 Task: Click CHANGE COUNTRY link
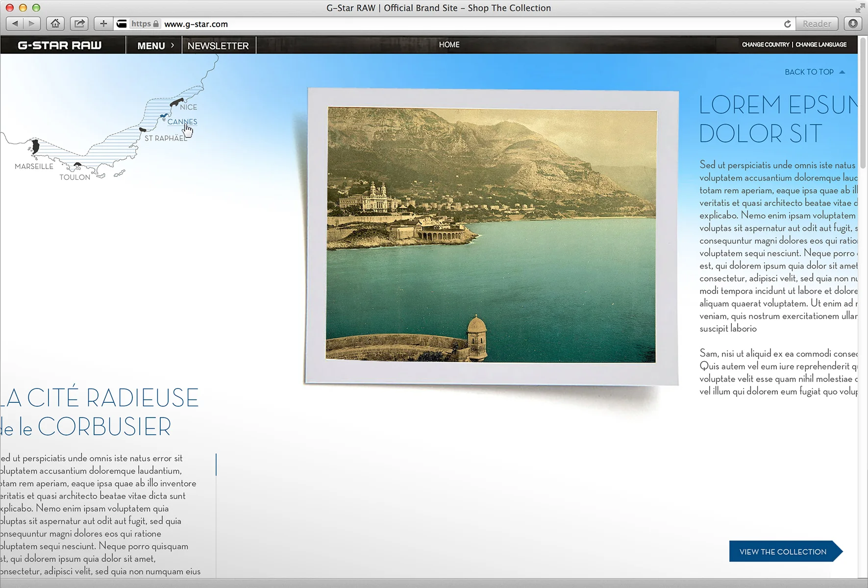coord(766,45)
